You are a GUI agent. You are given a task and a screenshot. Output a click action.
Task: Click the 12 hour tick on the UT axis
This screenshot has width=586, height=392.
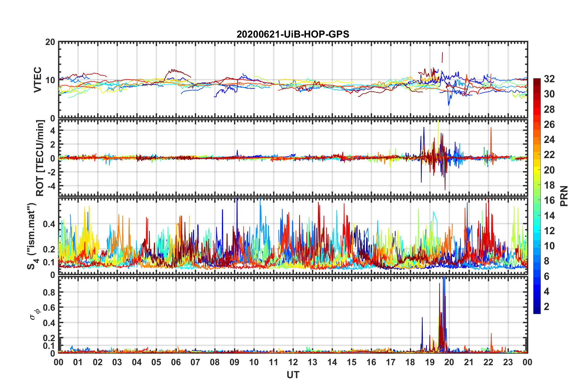(x=293, y=362)
